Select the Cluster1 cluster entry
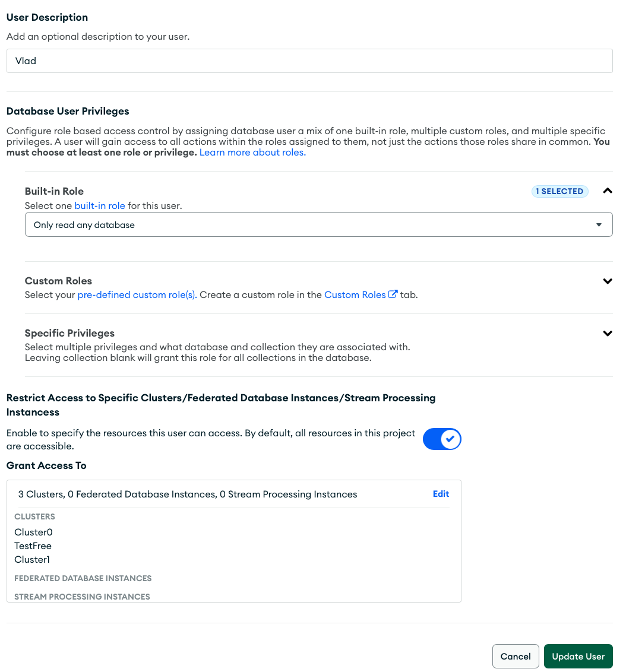The height and width of the screenshot is (672, 626). [32, 559]
